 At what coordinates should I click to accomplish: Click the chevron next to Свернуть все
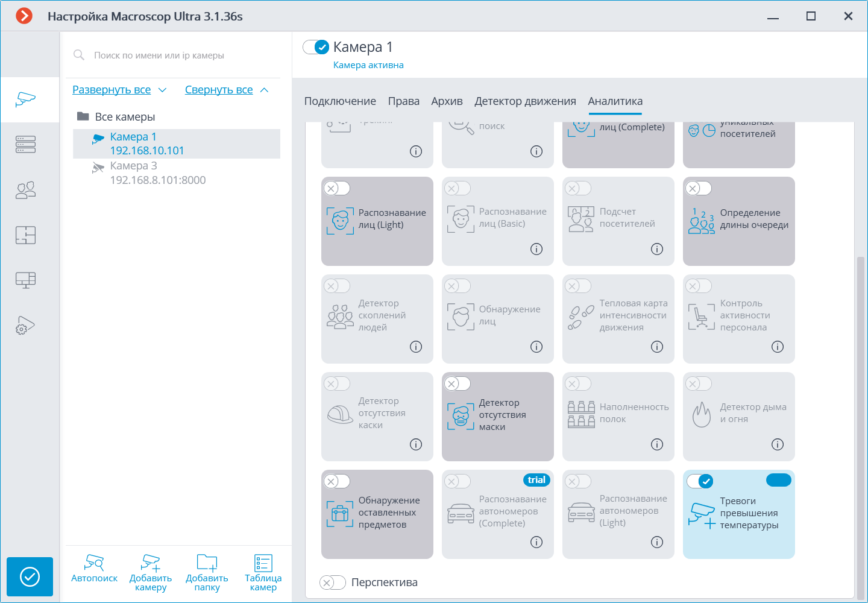coord(264,90)
